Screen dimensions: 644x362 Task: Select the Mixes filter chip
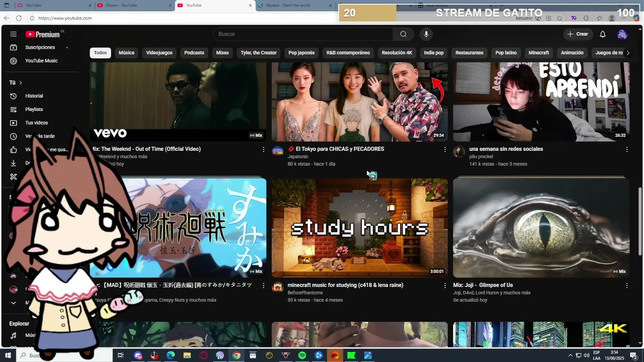pos(222,53)
